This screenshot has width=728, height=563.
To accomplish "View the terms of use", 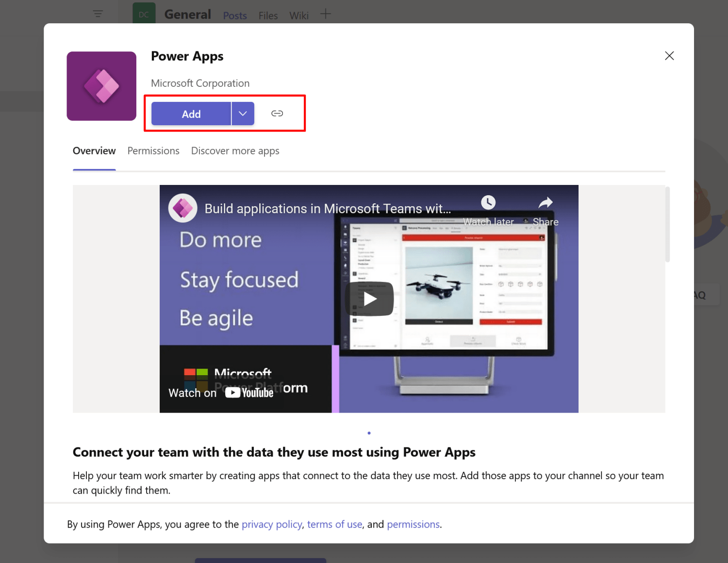I will click(334, 524).
